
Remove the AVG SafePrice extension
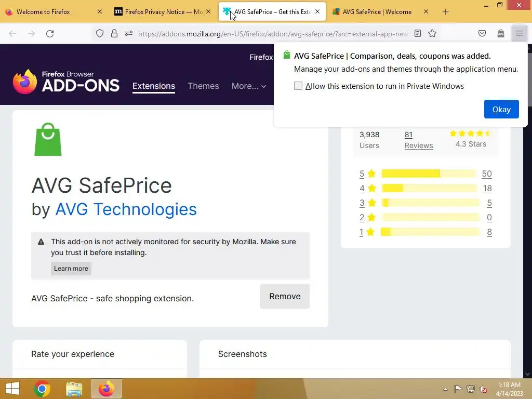pos(285,296)
